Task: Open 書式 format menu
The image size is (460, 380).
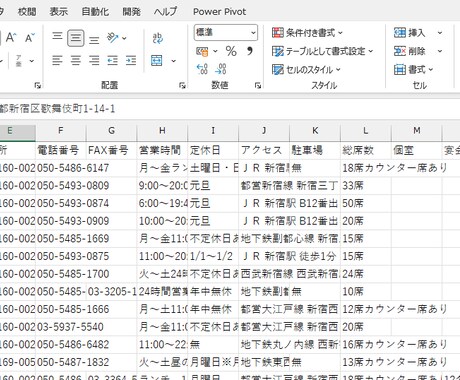Action: tap(413, 70)
